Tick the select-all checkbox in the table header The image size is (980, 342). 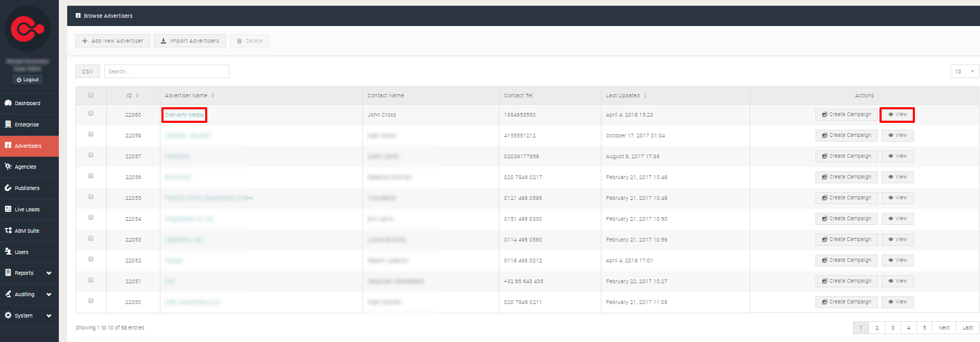(x=91, y=95)
